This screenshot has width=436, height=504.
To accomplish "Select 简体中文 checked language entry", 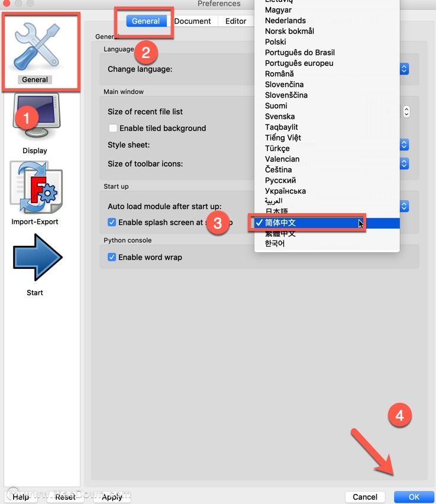I will [x=327, y=223].
